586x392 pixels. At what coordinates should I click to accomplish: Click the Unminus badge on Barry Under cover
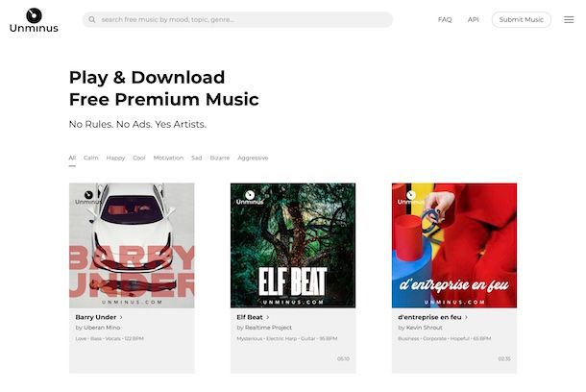tap(88, 197)
